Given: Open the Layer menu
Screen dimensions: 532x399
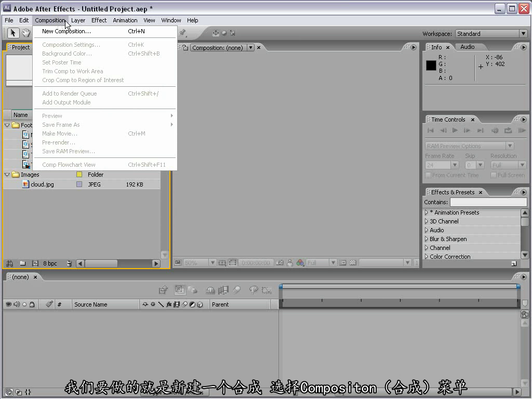Looking at the screenshot, I should pos(78,20).
